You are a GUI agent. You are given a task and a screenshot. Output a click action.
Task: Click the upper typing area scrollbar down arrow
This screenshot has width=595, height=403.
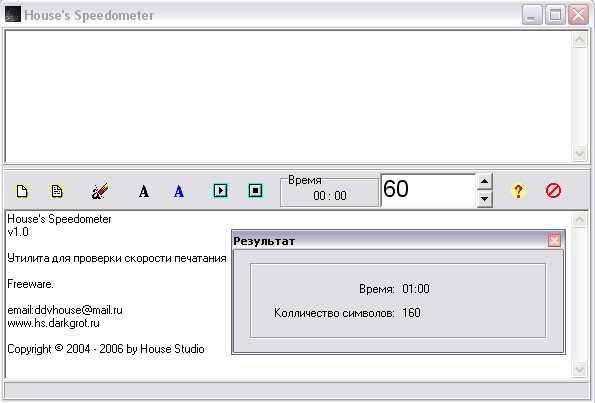tap(580, 153)
